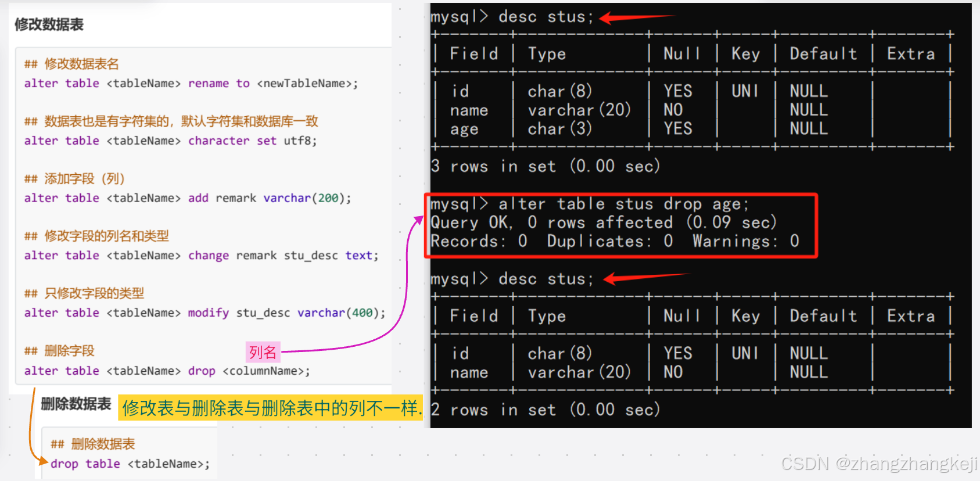Click the change remark stu_desc text line

201,256
